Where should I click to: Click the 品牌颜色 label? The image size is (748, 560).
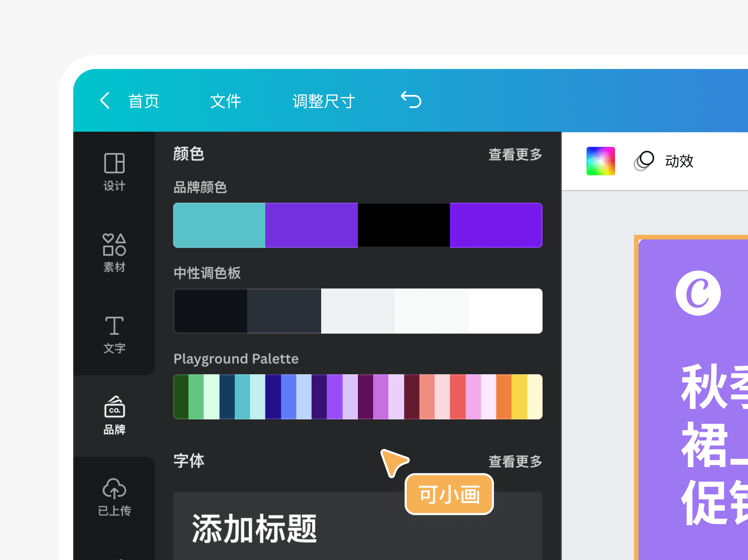(200, 187)
